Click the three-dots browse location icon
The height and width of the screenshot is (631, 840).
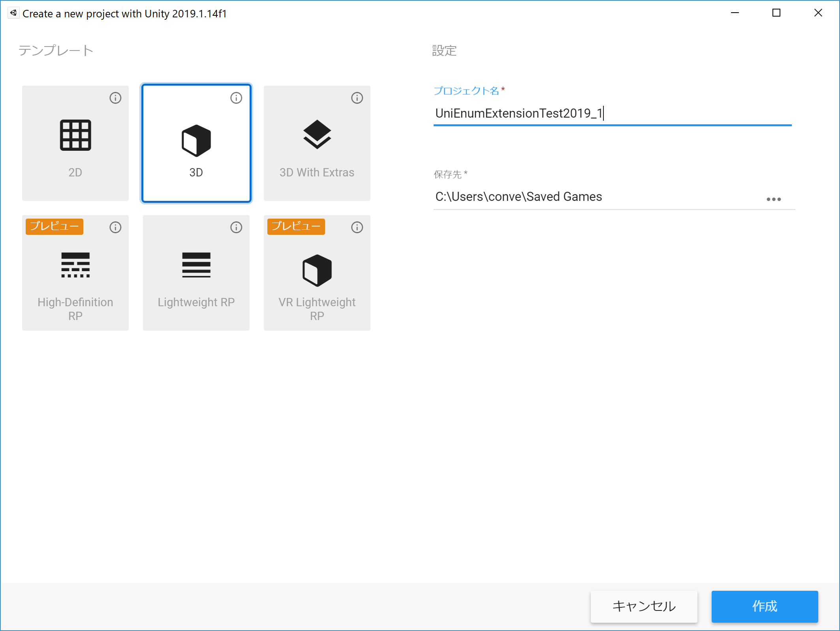[773, 199]
